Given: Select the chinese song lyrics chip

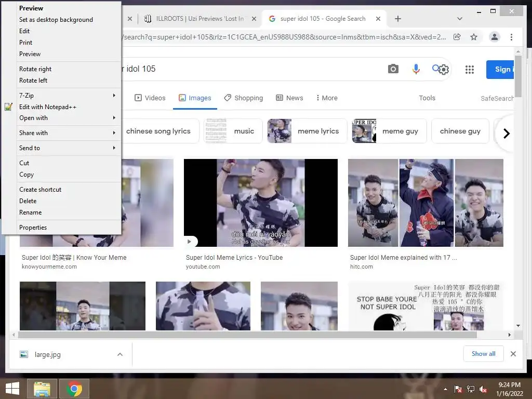Looking at the screenshot, I should click(160, 131).
